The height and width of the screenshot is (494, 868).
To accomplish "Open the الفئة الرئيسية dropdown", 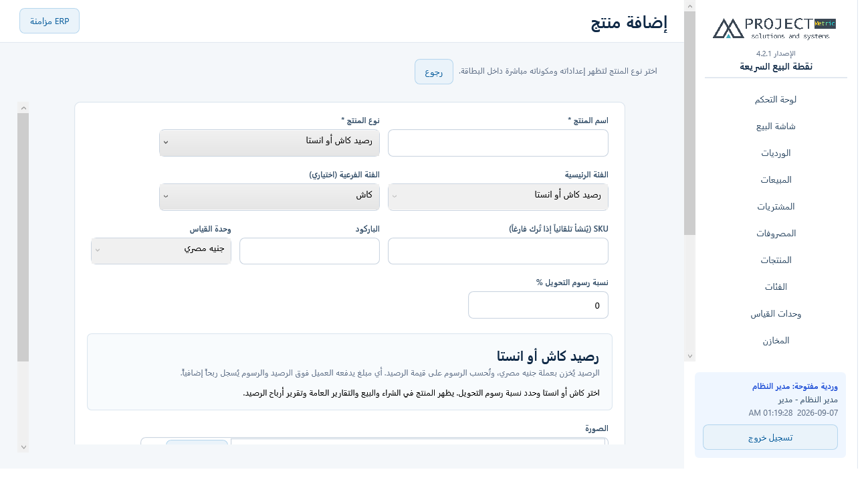I will pos(498,197).
